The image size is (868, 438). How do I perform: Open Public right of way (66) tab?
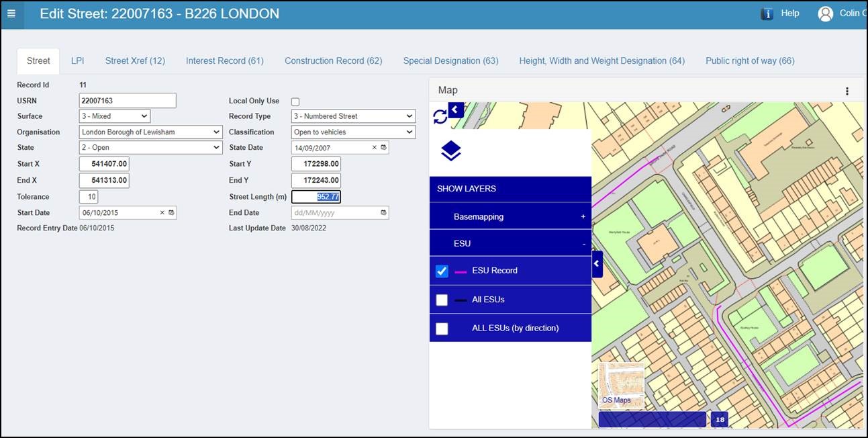click(750, 60)
